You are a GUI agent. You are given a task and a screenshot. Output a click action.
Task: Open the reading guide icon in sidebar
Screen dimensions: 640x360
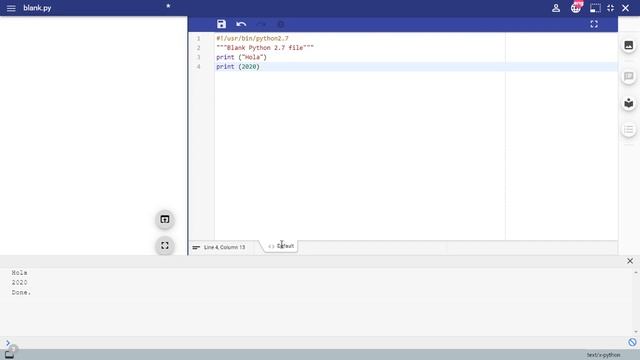pyautogui.click(x=629, y=103)
